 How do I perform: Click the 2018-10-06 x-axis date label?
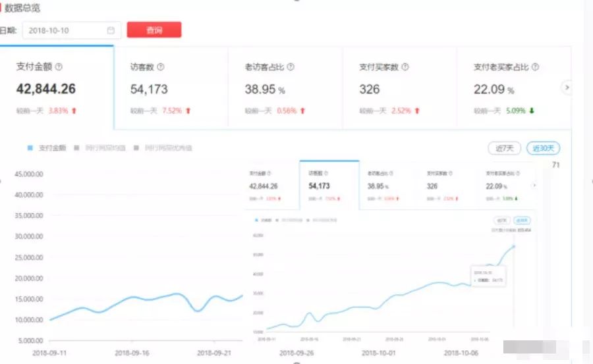461,353
